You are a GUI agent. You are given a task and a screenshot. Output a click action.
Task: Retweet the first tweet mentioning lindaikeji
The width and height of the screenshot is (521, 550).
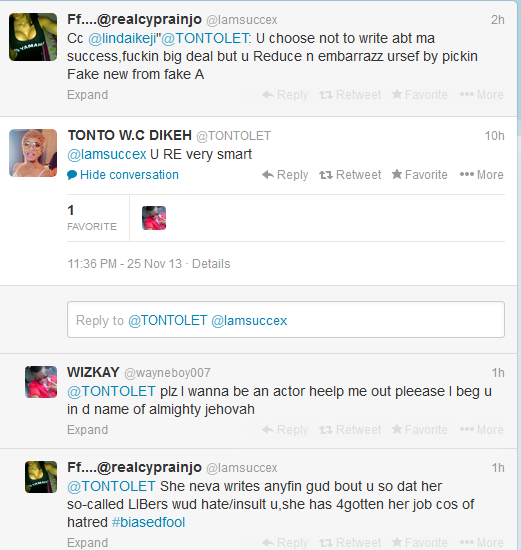pyautogui.click(x=350, y=95)
